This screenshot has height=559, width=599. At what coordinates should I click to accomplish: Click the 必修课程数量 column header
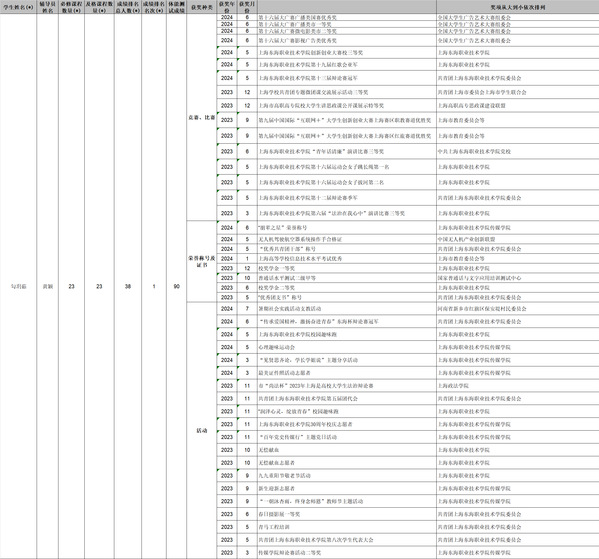[x=71, y=7]
